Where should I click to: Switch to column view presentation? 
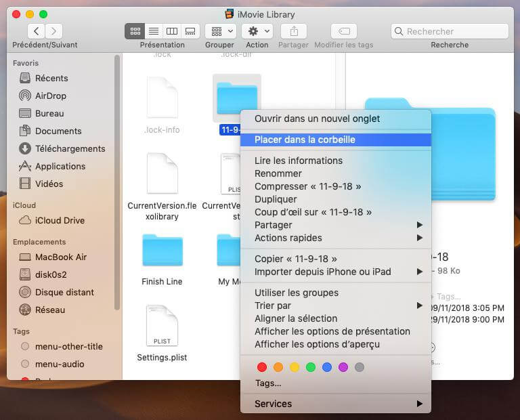172,31
